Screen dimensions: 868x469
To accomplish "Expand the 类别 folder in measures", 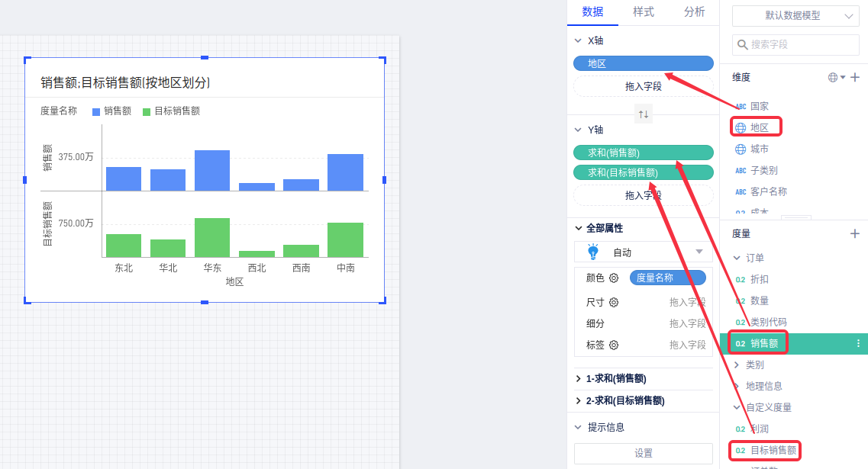I will point(737,365).
